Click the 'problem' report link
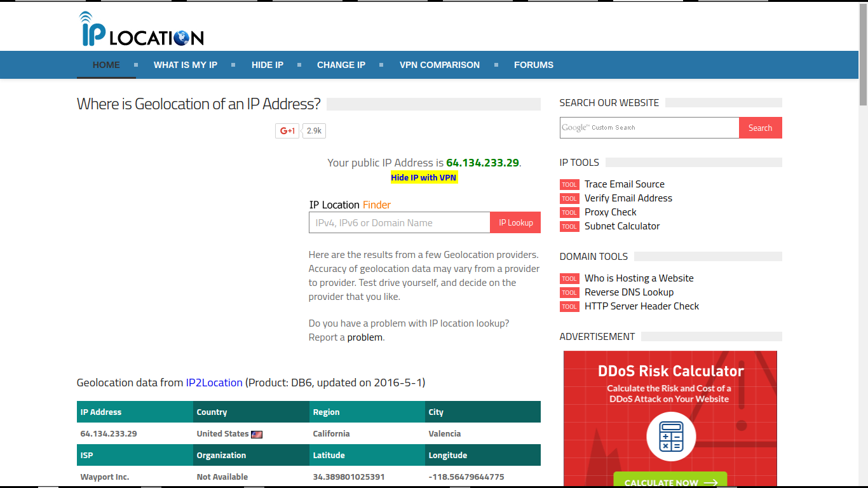This screenshot has width=868, height=488. pos(365,337)
